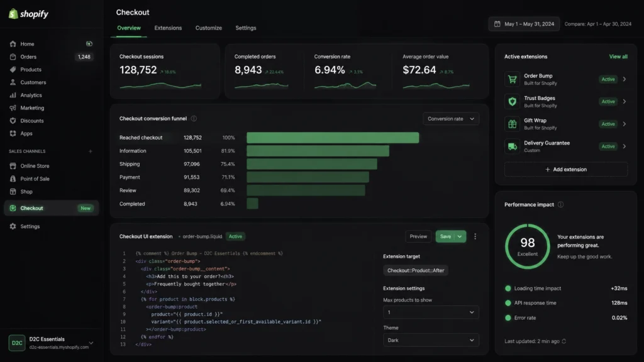Open Marketing megaphone icon

coord(13,108)
